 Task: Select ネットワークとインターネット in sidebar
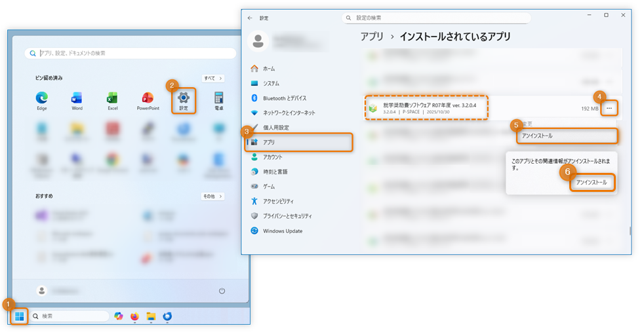pyautogui.click(x=298, y=113)
